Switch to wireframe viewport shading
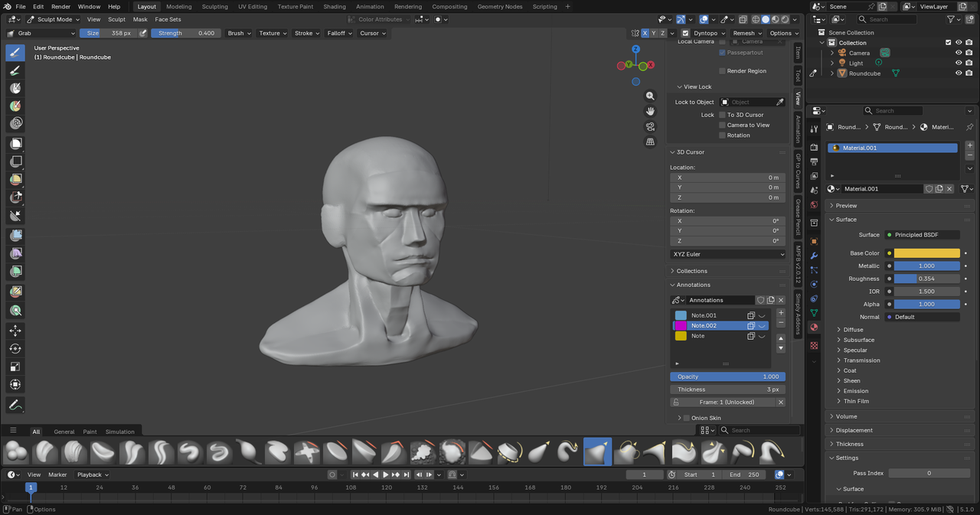This screenshot has height=515, width=980. pyautogui.click(x=756, y=19)
